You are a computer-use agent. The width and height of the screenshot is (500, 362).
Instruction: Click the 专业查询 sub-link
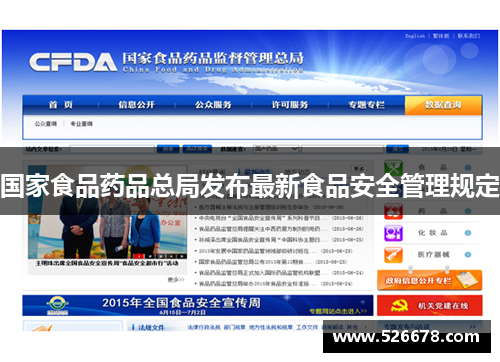[82, 124]
